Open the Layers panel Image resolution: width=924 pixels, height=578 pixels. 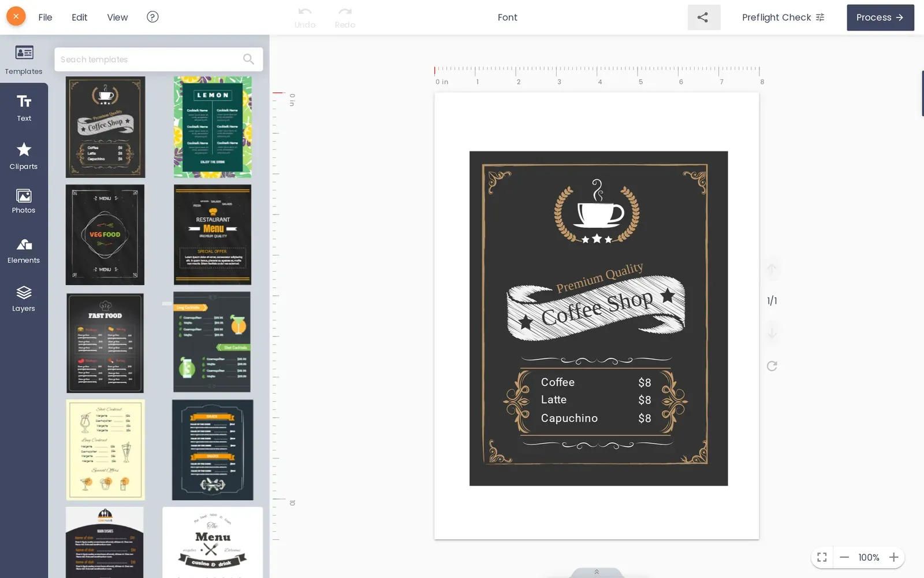tap(24, 299)
